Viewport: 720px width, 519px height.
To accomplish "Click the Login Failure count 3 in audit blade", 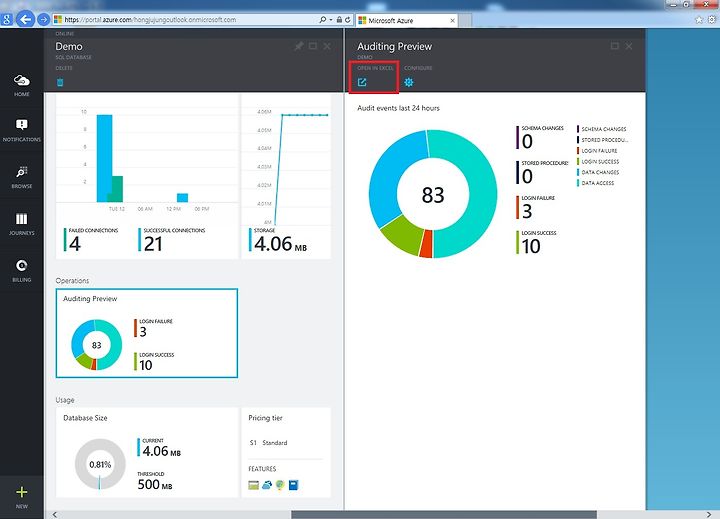I will click(527, 211).
